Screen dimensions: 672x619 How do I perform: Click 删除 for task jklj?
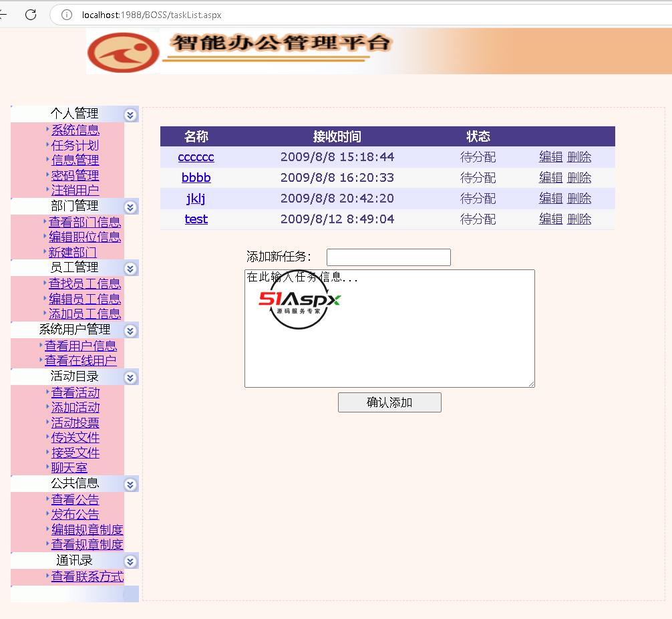point(579,198)
